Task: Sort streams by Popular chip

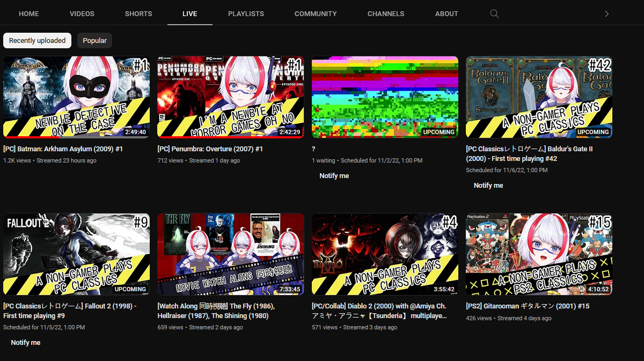Action: [x=95, y=41]
